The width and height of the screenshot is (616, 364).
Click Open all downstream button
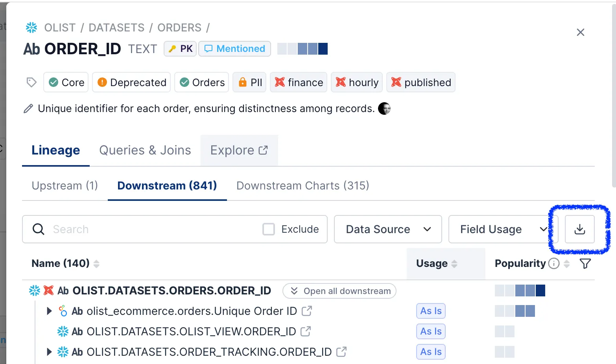[339, 291]
